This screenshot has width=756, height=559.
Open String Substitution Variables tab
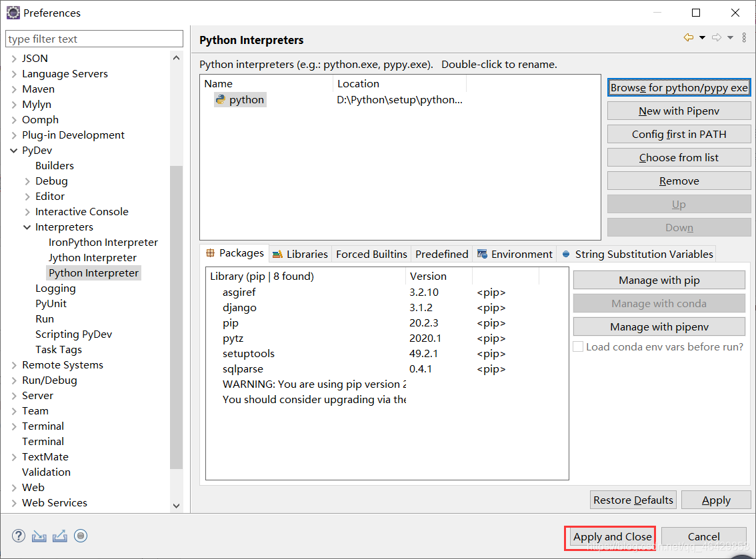point(637,254)
